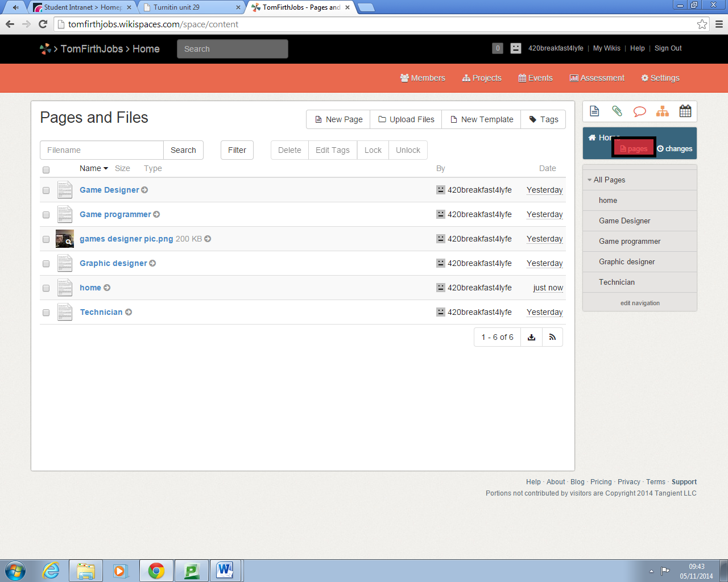Viewport: 728px width, 582px height.
Task: Open Chrome menu hamburger icon
Action: [719, 24]
